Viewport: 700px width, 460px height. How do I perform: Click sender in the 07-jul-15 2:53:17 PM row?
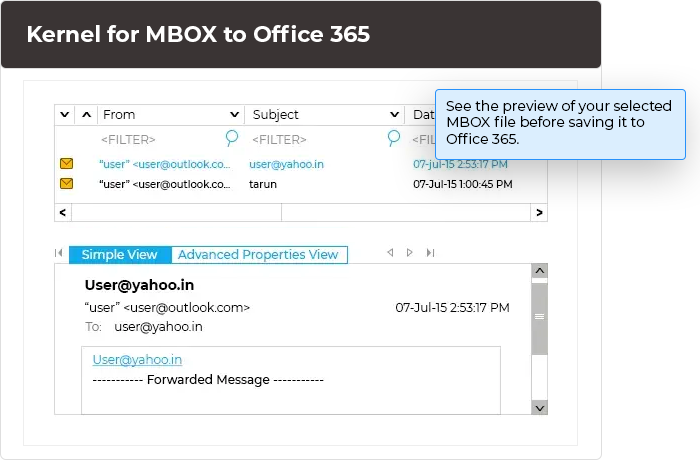click(165, 164)
